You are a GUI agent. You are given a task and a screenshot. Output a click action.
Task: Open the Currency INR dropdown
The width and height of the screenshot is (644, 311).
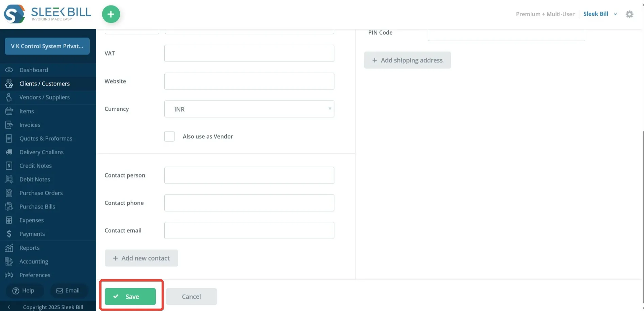pyautogui.click(x=249, y=109)
